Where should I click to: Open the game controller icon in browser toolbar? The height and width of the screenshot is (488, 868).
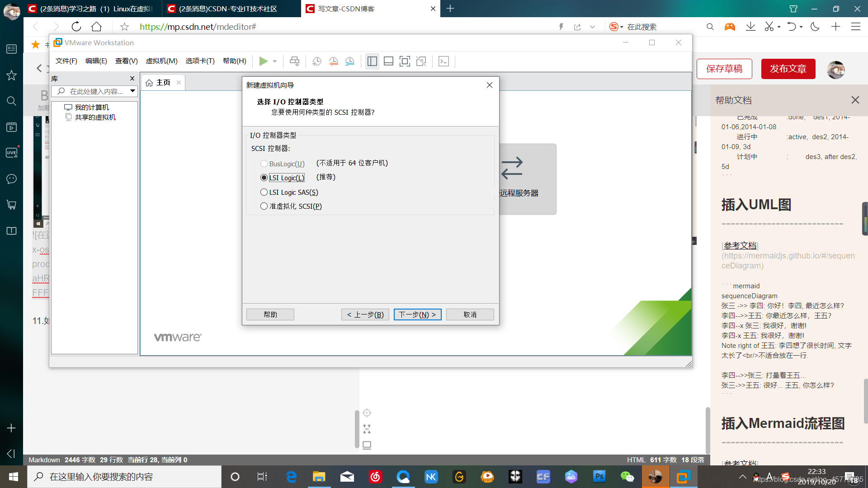(730, 27)
